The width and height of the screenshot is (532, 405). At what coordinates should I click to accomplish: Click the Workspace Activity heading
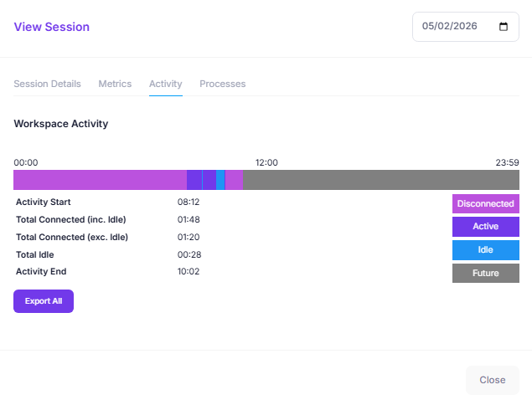61,124
